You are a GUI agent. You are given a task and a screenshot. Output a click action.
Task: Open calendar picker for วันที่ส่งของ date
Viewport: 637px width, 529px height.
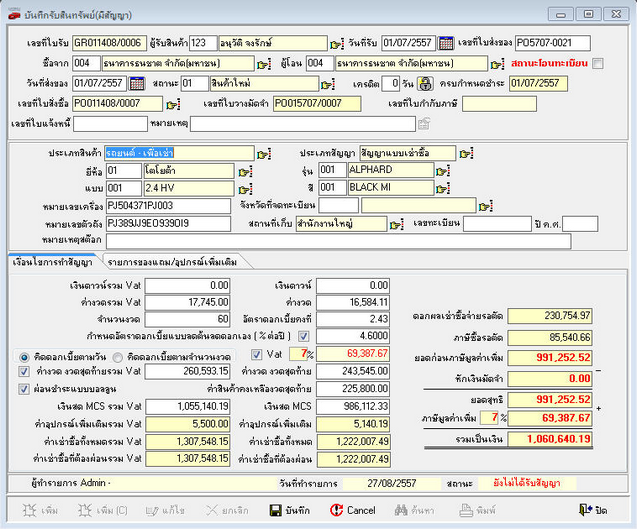point(136,84)
